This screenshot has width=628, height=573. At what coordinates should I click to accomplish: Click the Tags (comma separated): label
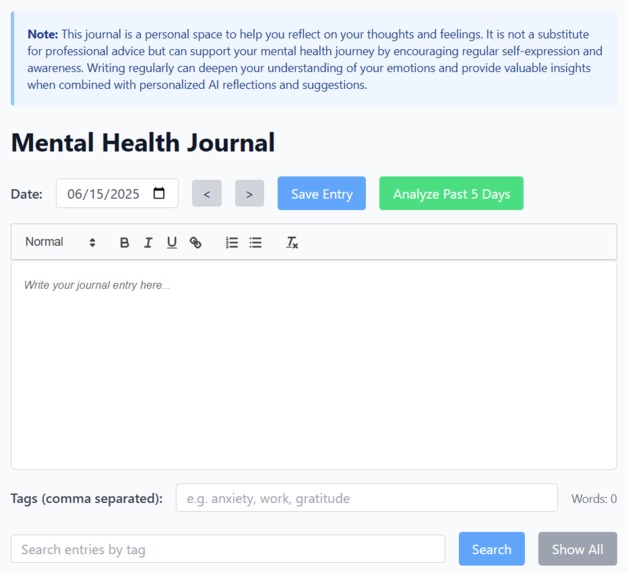click(87, 499)
